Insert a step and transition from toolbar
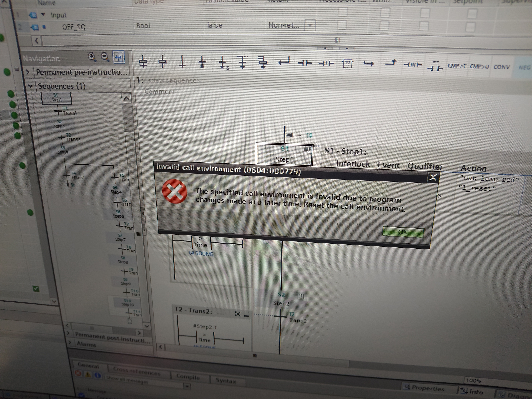The image size is (532, 399). click(x=143, y=62)
